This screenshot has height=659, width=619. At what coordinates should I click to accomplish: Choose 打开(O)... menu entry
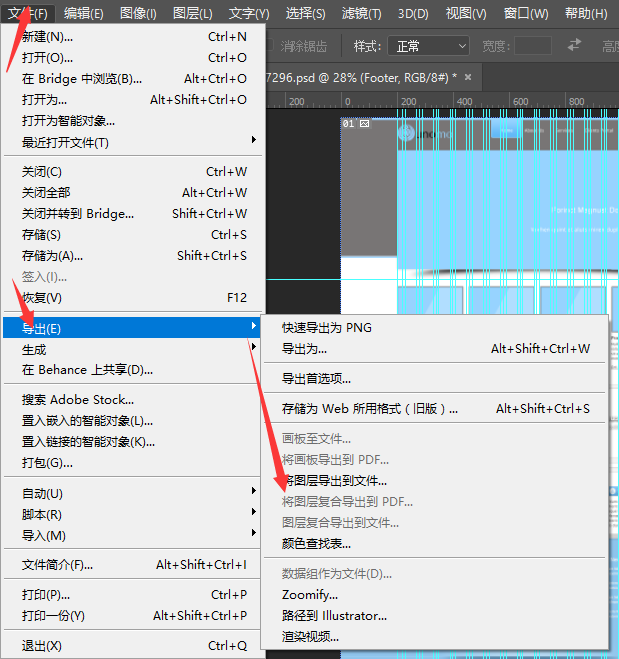(134, 58)
